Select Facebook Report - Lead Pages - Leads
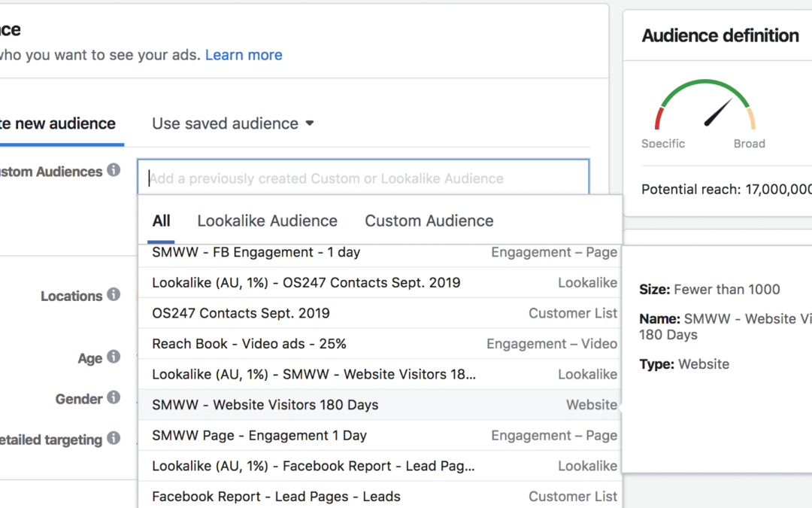This screenshot has height=508, width=812. (380, 497)
